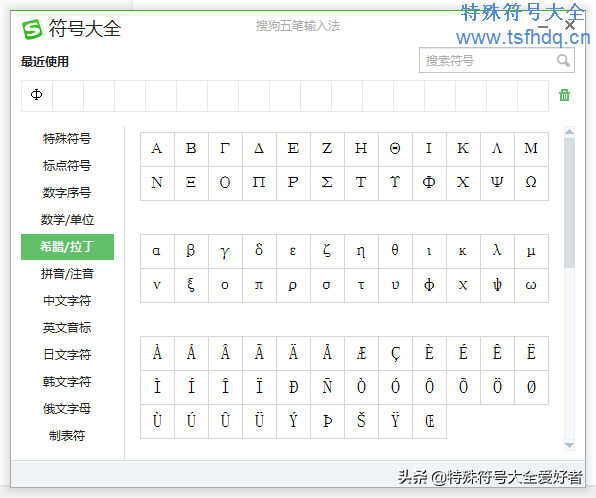The width and height of the screenshot is (596, 498).
Task: Open the 韩文字符 category
Action: click(67, 382)
